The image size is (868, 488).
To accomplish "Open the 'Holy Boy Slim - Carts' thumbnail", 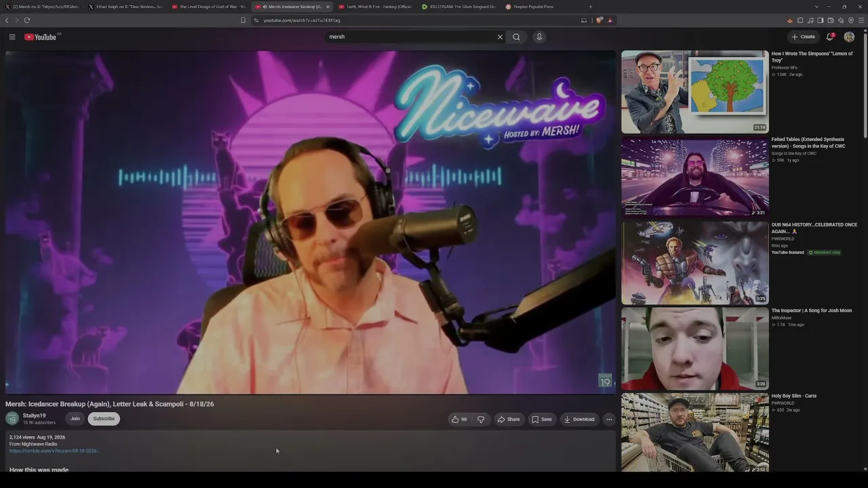I will [695, 432].
